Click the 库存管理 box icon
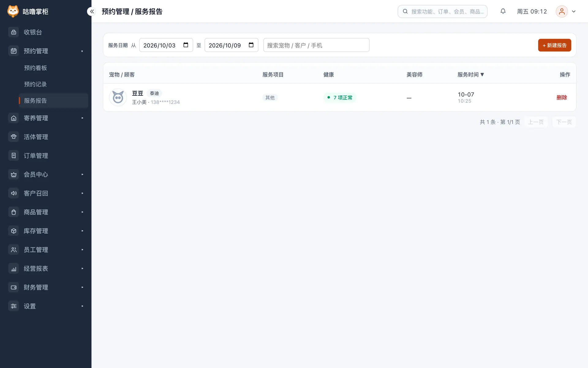Viewport: 588px width, 368px height. (13, 231)
